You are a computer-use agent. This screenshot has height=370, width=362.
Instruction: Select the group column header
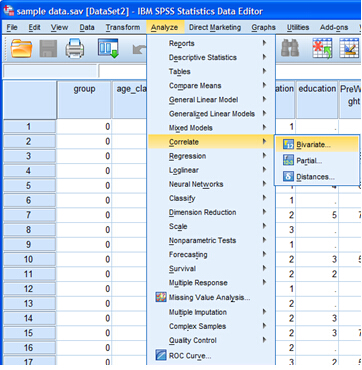pyautogui.click(x=84, y=99)
